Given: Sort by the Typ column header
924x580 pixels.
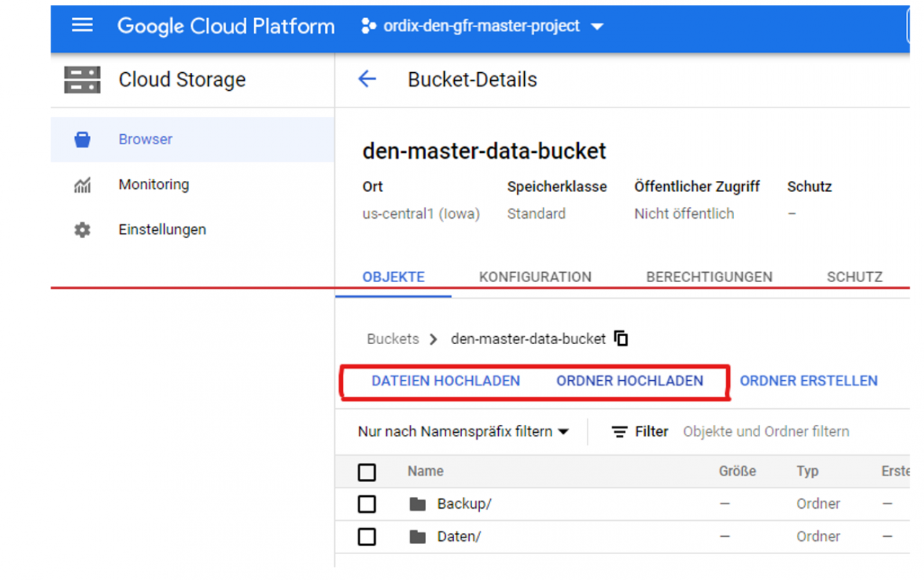Looking at the screenshot, I should [x=807, y=471].
